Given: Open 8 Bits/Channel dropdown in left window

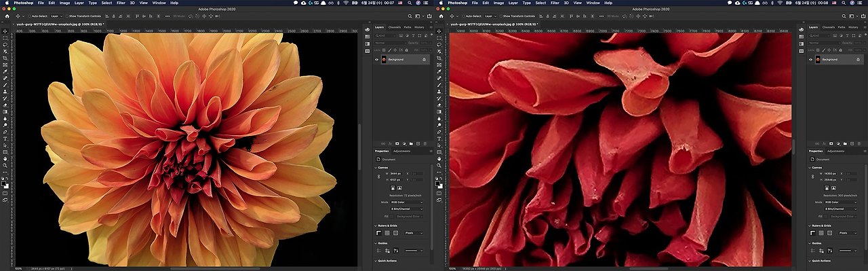Looking at the screenshot, I should [407, 209].
